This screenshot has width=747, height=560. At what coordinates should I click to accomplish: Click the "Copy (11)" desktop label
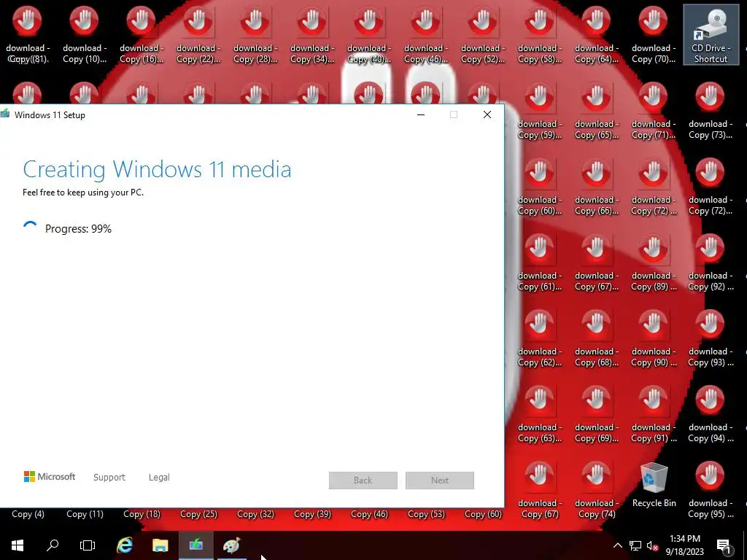[x=85, y=514]
